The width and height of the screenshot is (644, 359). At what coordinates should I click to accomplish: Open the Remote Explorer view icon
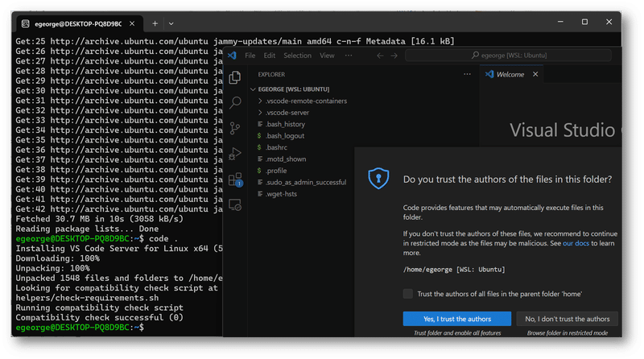click(x=235, y=205)
